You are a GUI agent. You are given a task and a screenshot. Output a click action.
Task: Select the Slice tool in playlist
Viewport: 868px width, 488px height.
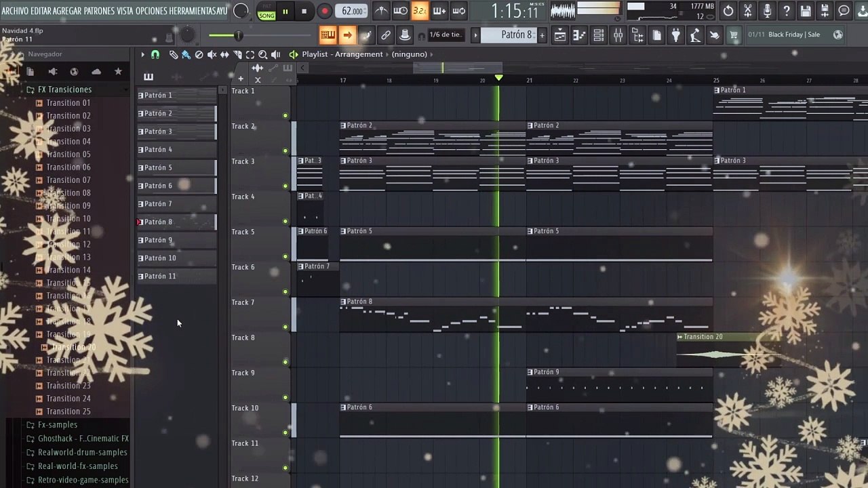(237, 54)
